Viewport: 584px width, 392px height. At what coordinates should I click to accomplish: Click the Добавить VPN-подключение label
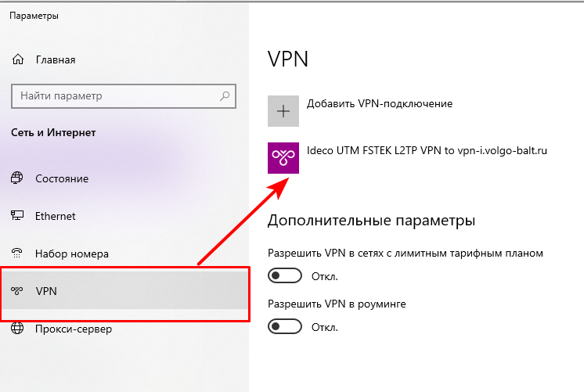pos(380,103)
